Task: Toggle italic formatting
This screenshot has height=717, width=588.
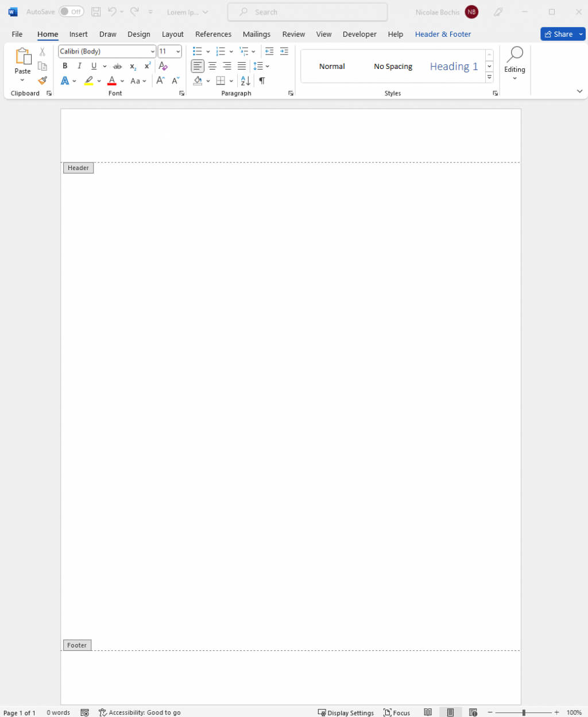Action: (x=79, y=66)
